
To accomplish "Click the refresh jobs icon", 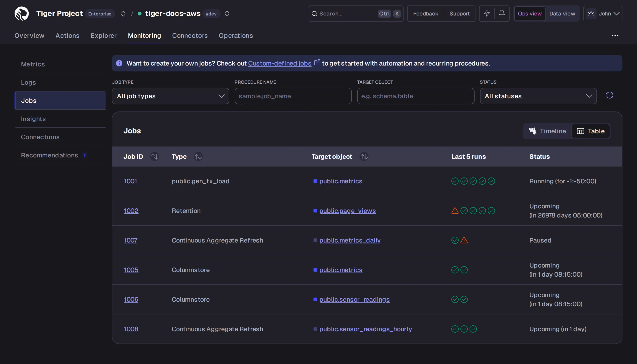I will (609, 95).
